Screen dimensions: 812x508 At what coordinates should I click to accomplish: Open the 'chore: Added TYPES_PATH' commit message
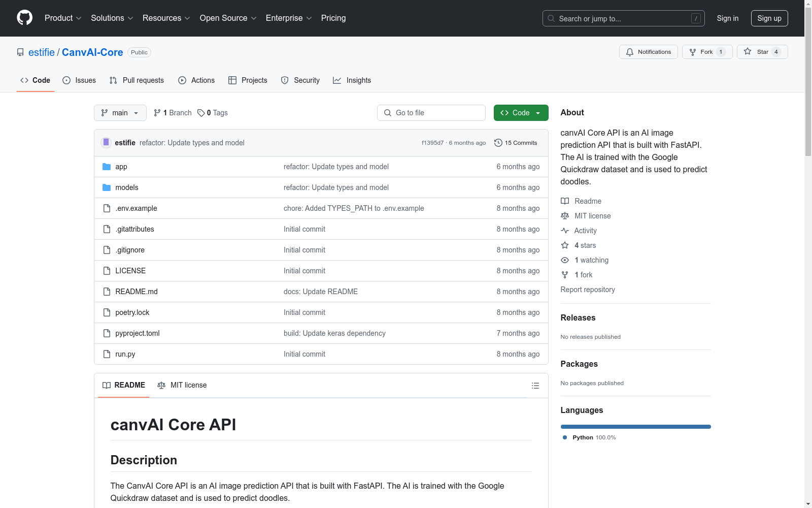pyautogui.click(x=354, y=208)
